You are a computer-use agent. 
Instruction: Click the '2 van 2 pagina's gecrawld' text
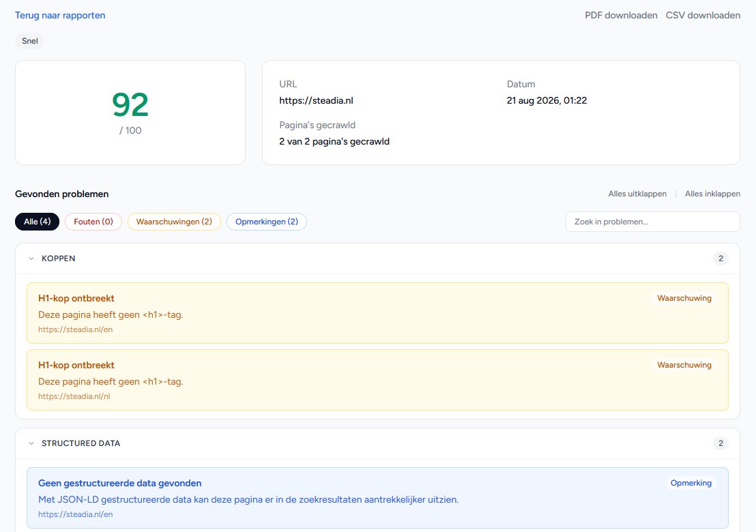coord(334,142)
